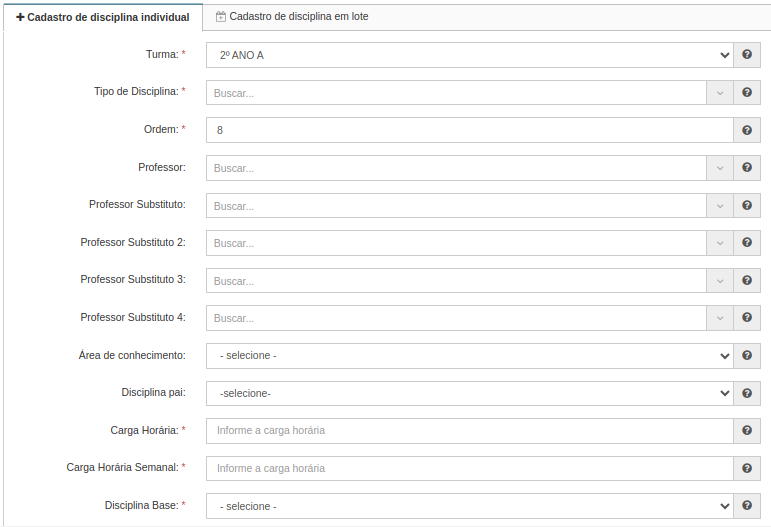The height and width of the screenshot is (527, 771).
Task: Click the help icon beside Turma field
Action: [746, 55]
